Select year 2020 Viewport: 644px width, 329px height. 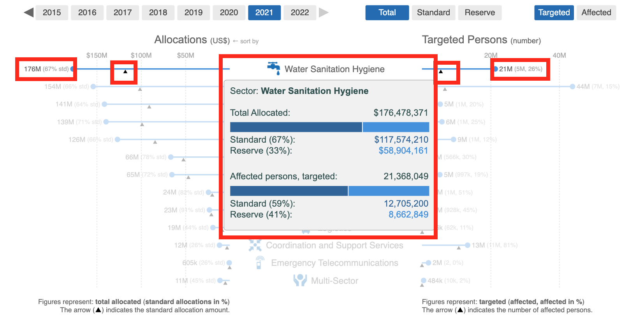coord(229,12)
